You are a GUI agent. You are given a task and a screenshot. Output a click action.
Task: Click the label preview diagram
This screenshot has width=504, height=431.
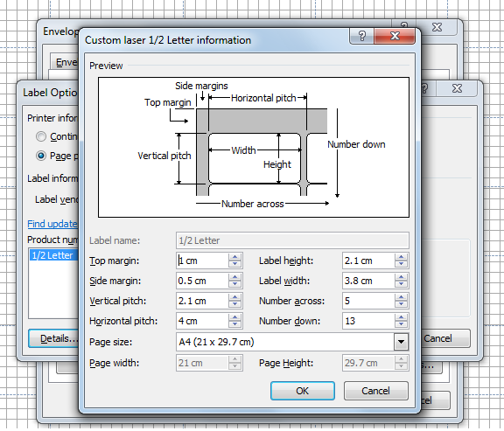pos(254,147)
